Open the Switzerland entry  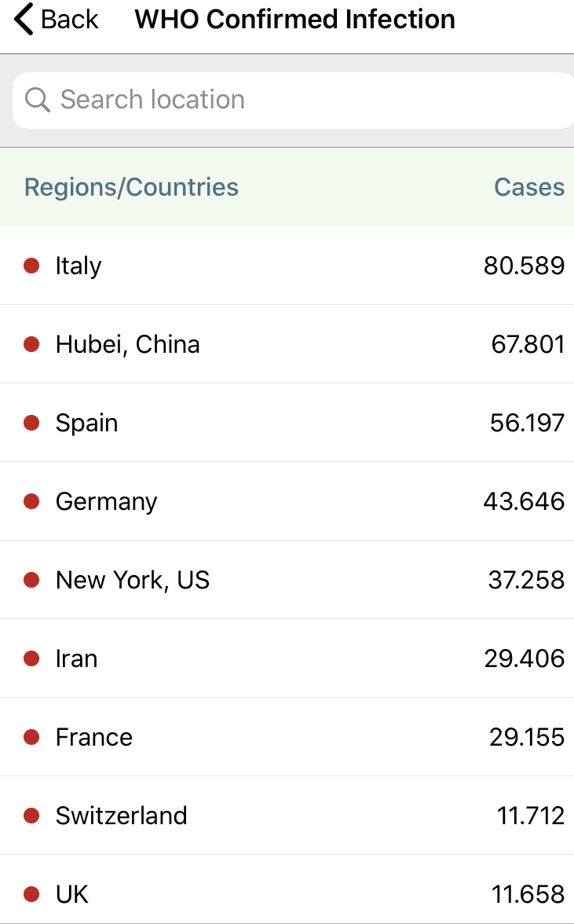click(122, 816)
